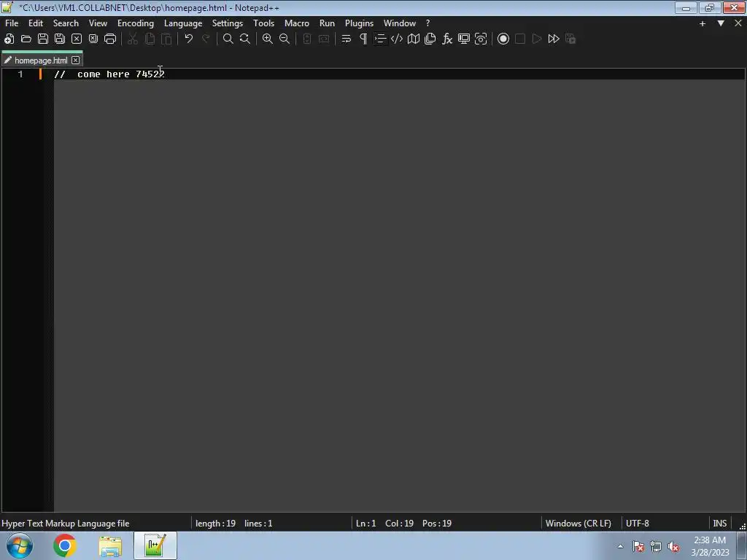Create a new file via toolbar icon
Viewport: 747px width, 560px height.
pos(9,39)
